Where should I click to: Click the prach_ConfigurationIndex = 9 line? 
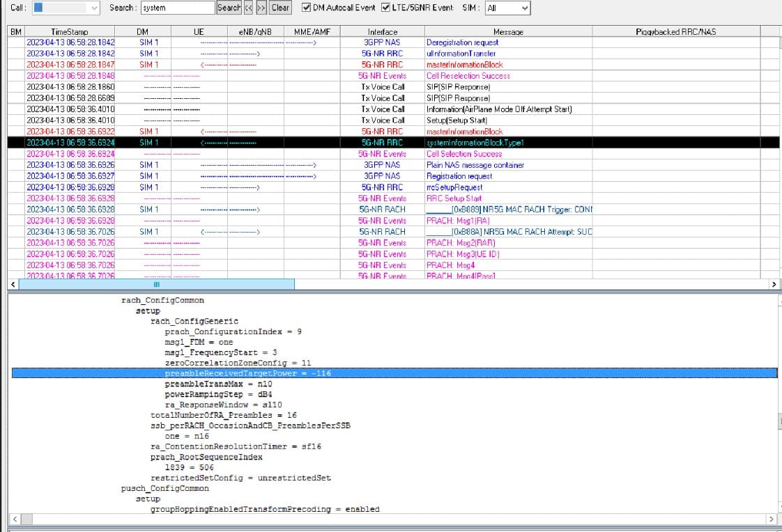(x=233, y=331)
